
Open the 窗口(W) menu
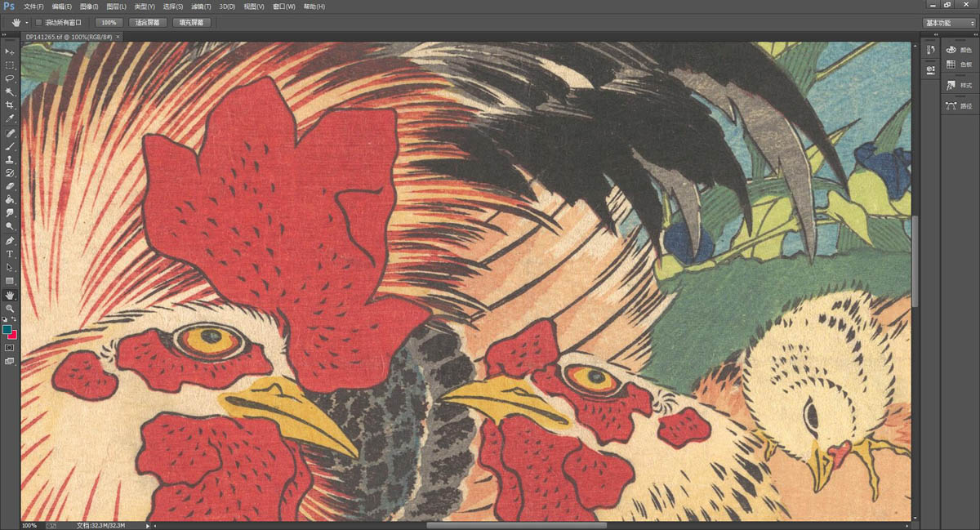(x=283, y=7)
